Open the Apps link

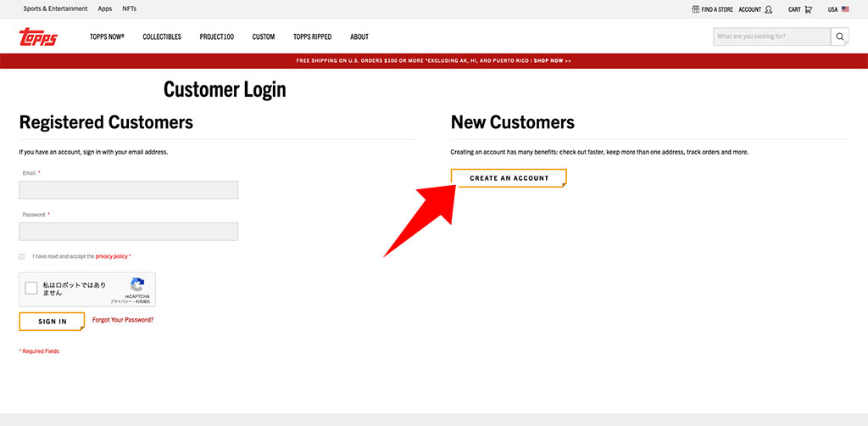[104, 8]
